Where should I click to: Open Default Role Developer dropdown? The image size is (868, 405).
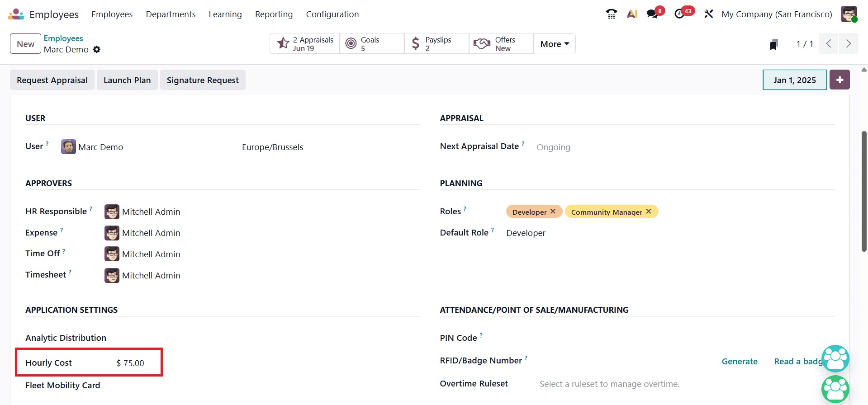coord(526,233)
